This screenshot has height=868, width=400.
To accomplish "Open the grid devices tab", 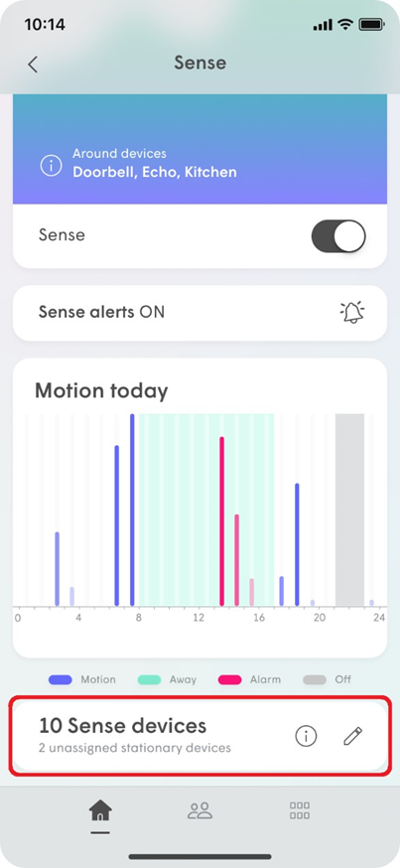I will [300, 810].
